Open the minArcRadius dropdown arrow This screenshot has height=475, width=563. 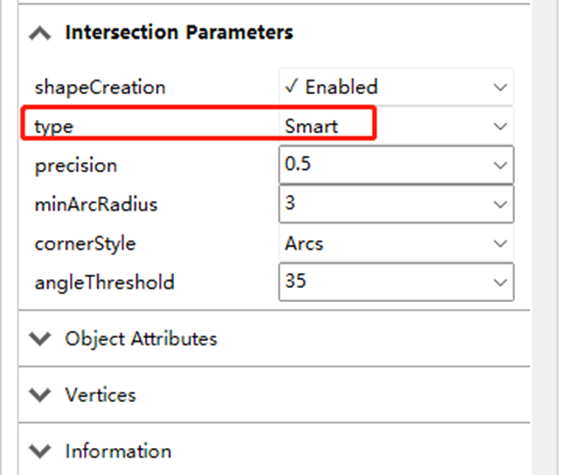coord(500,204)
